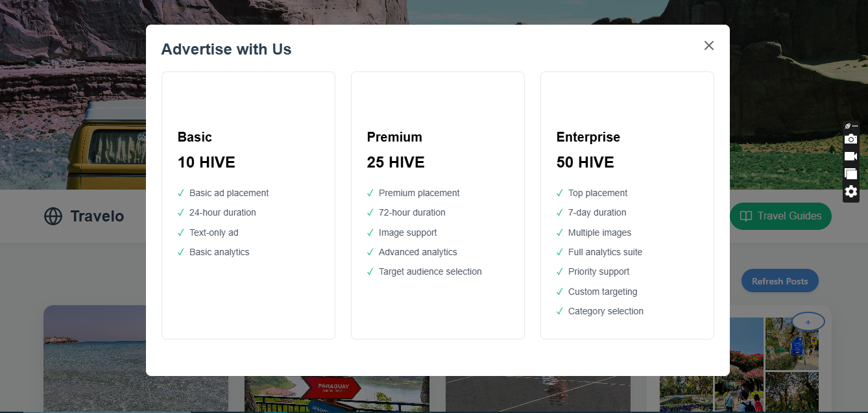Click the Travelo brand name
Viewport: 868px width, 413px height.
click(97, 216)
